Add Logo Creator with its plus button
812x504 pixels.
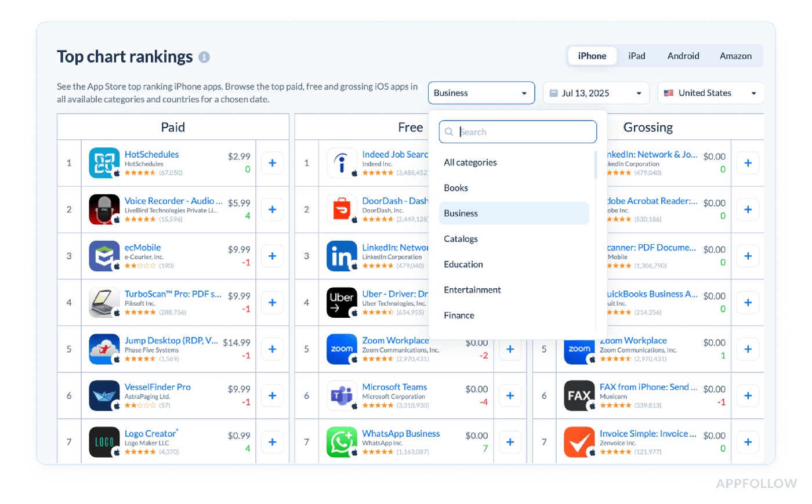(x=273, y=442)
